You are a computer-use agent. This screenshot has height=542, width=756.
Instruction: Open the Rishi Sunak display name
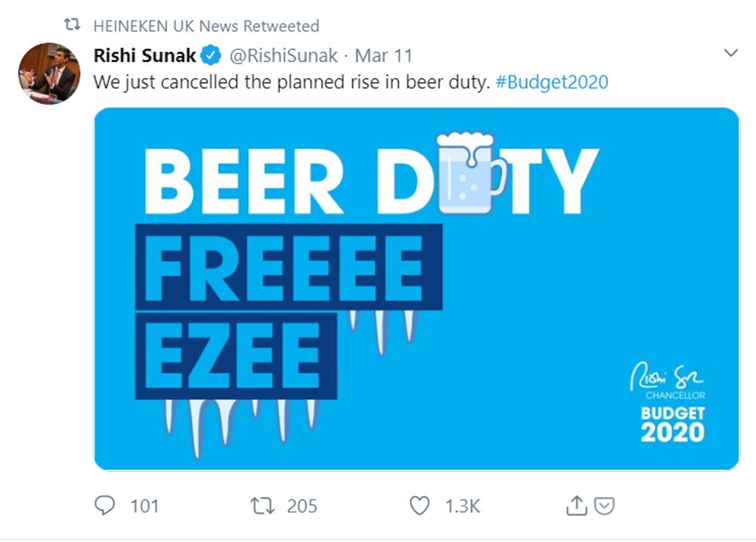(145, 56)
